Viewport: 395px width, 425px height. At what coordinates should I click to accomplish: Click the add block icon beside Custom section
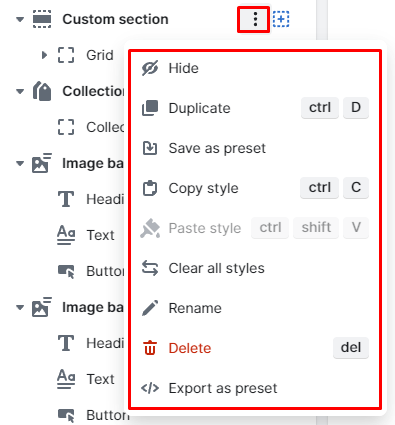click(281, 19)
